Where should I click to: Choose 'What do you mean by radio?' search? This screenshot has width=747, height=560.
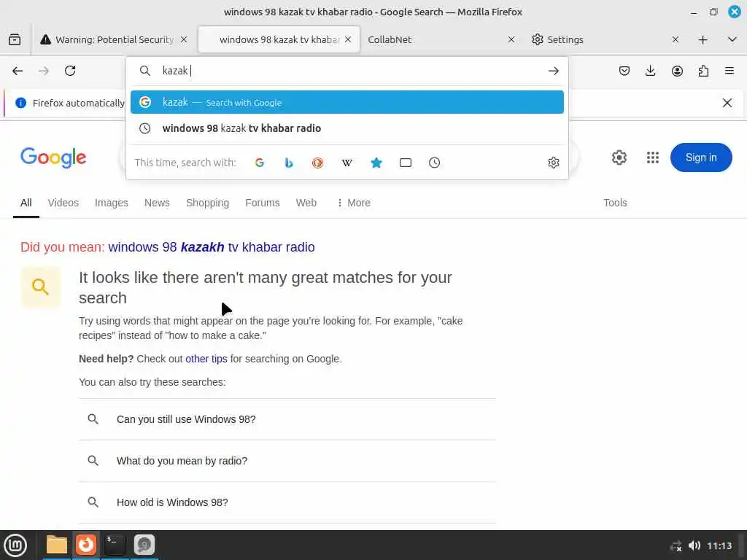[x=287, y=461]
